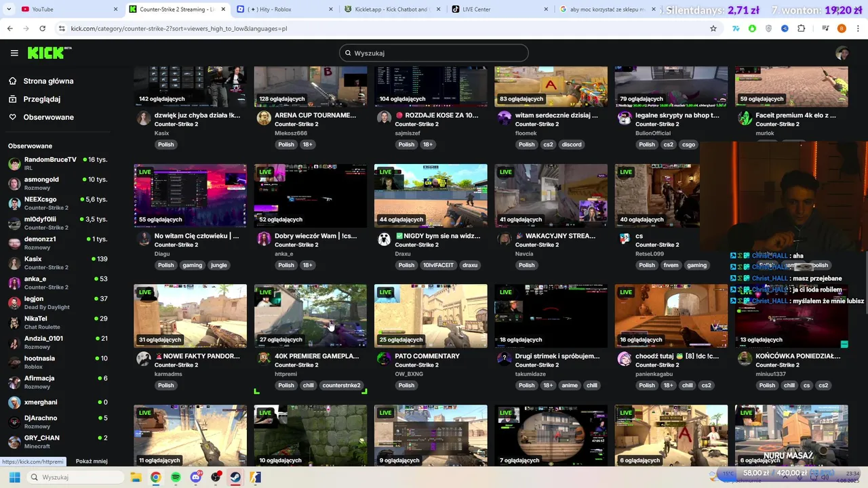This screenshot has width=868, height=488.
Task: Open Chrome three-dot menu
Action: (857, 28)
